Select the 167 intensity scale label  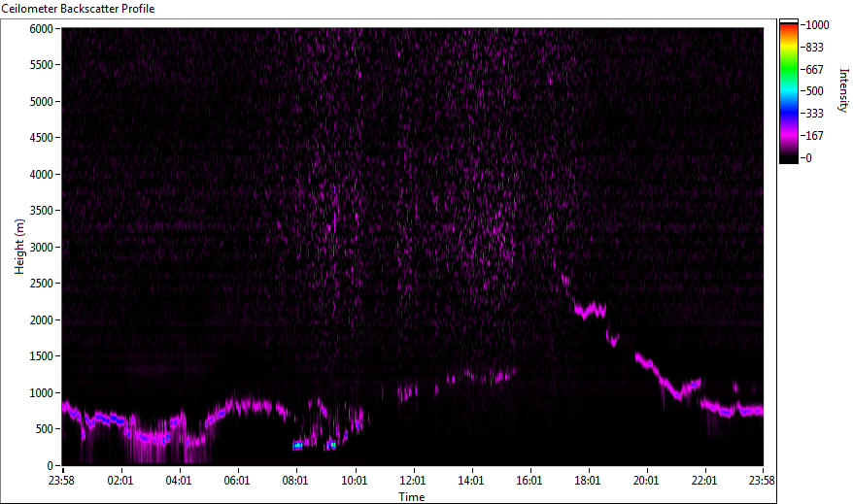tap(815, 136)
